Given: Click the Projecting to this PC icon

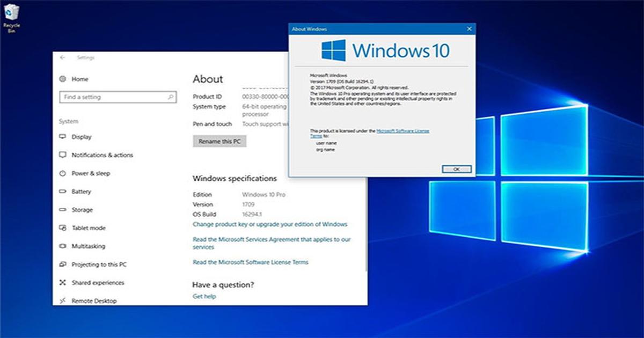Looking at the screenshot, I should click(x=62, y=264).
